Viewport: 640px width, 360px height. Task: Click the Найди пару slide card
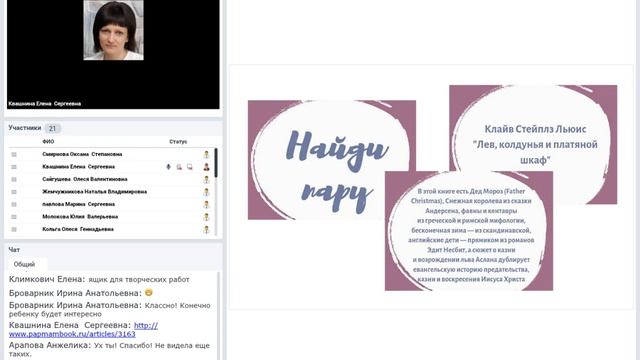332,160
